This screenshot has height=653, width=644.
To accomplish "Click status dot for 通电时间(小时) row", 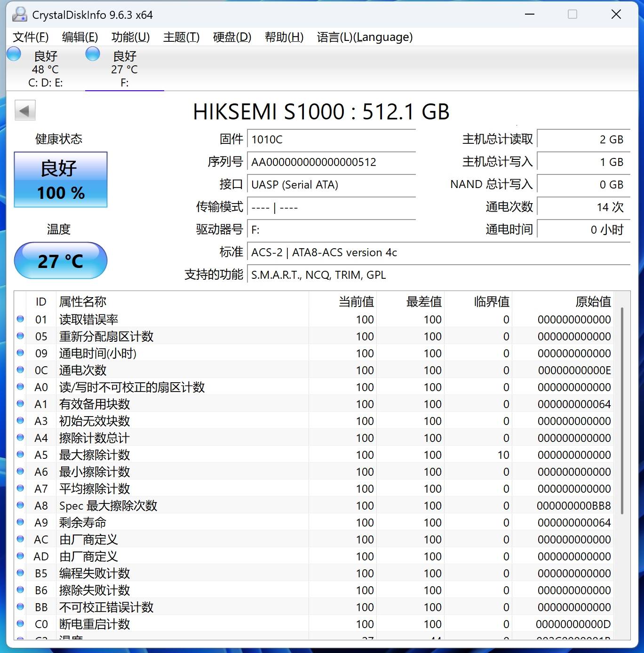I will click(x=20, y=353).
